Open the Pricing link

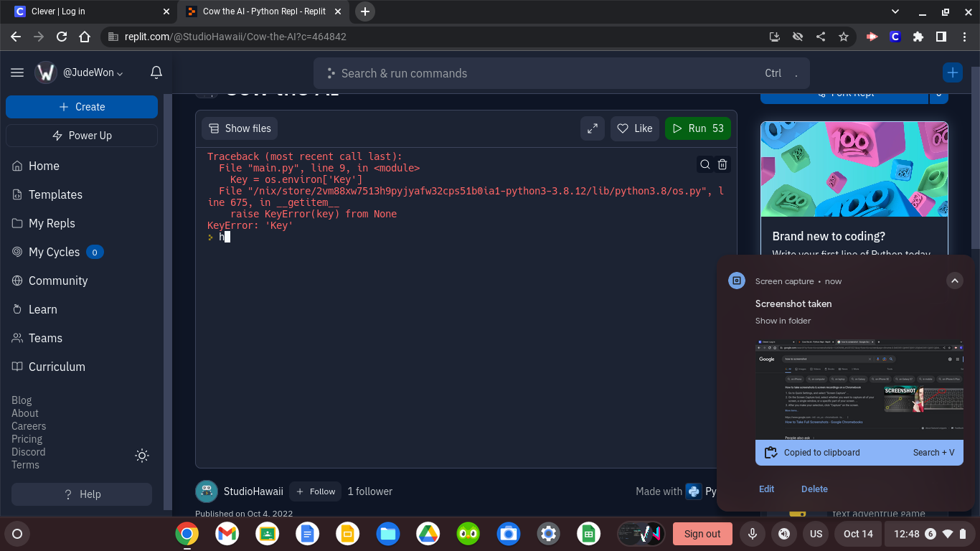coord(27,439)
